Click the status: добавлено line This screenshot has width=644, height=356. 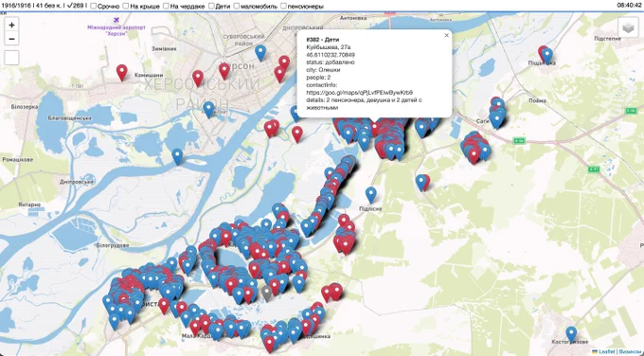pos(331,62)
